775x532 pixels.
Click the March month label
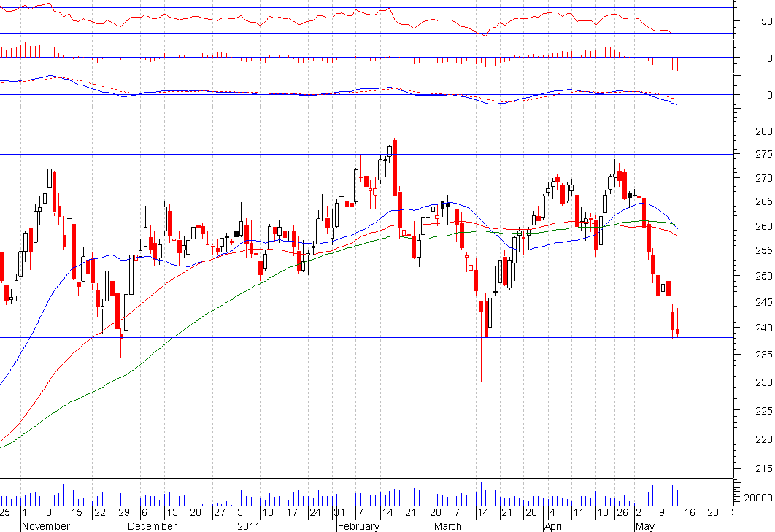tap(448, 526)
